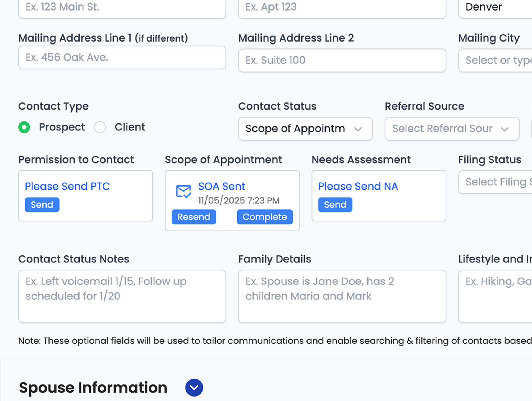This screenshot has width=532, height=401.
Task: Click Send under Please Send PTC
Action: tap(42, 205)
